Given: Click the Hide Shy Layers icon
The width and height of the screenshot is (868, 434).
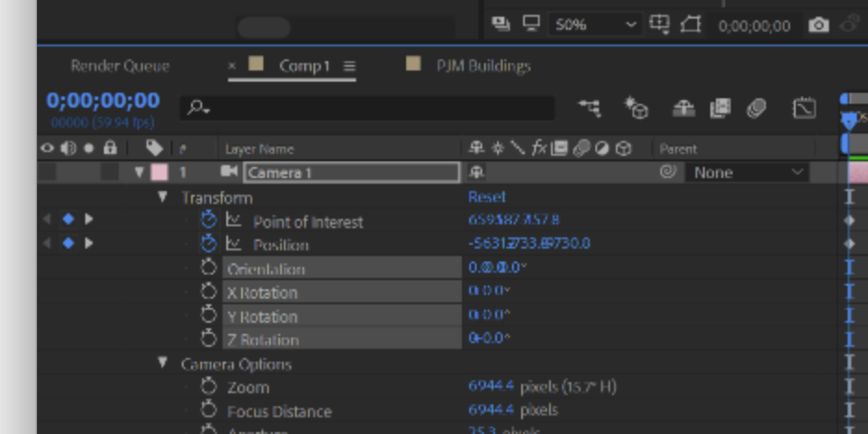Looking at the screenshot, I should (683, 108).
